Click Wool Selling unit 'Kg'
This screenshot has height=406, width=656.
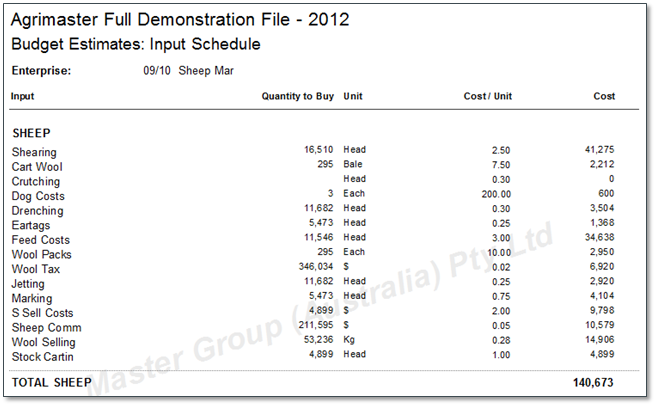349,340
